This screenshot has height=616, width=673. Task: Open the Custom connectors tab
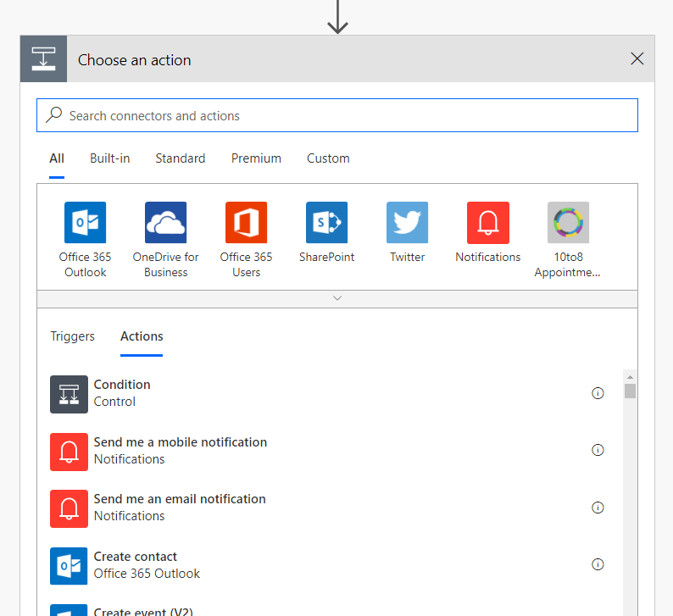point(328,158)
